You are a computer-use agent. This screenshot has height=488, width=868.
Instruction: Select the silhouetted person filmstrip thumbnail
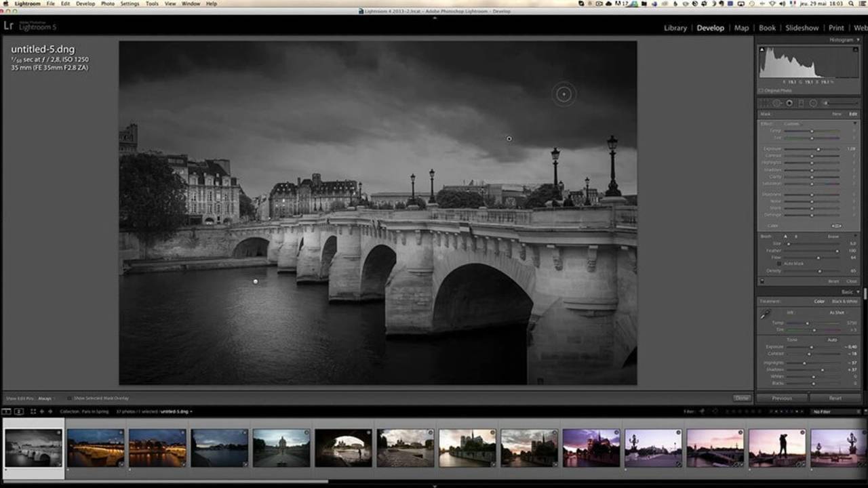click(777, 447)
